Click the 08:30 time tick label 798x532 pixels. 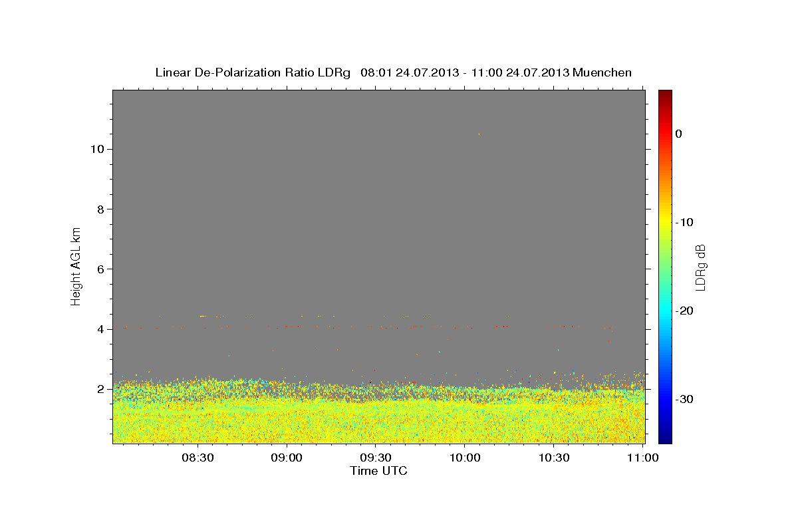(198, 458)
